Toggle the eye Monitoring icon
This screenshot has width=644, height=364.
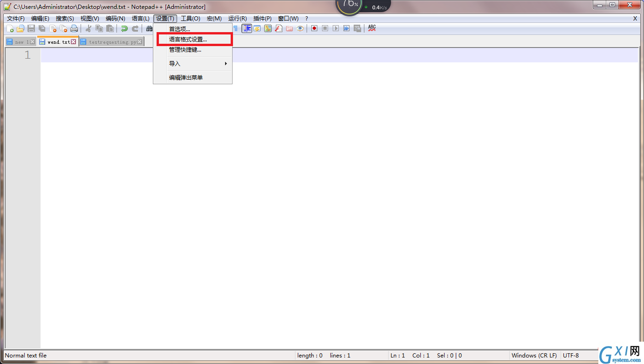[301, 28]
